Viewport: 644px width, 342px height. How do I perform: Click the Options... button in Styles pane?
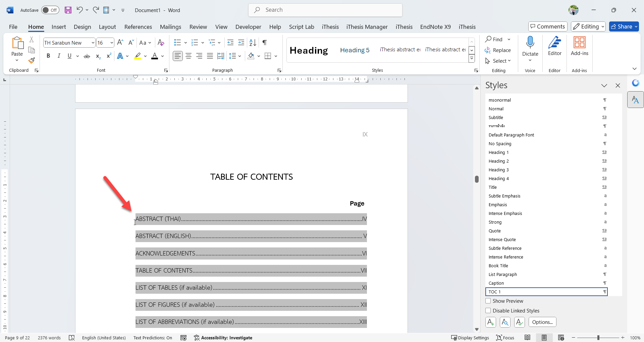tap(542, 322)
